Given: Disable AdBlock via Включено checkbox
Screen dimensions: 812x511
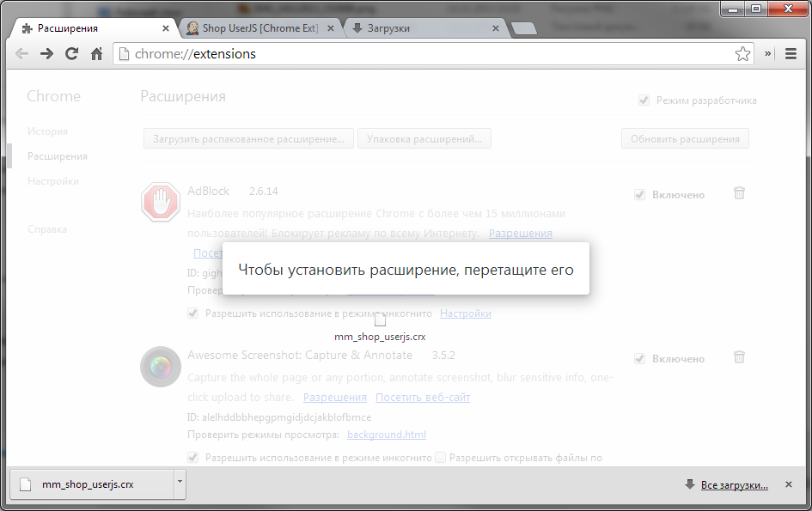Looking at the screenshot, I should 639,195.
